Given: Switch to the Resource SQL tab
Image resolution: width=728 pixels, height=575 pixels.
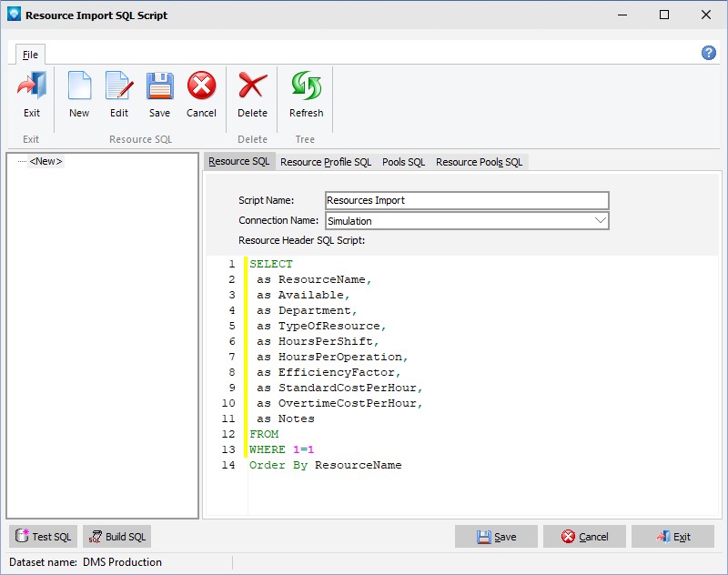Looking at the screenshot, I should tap(239, 162).
